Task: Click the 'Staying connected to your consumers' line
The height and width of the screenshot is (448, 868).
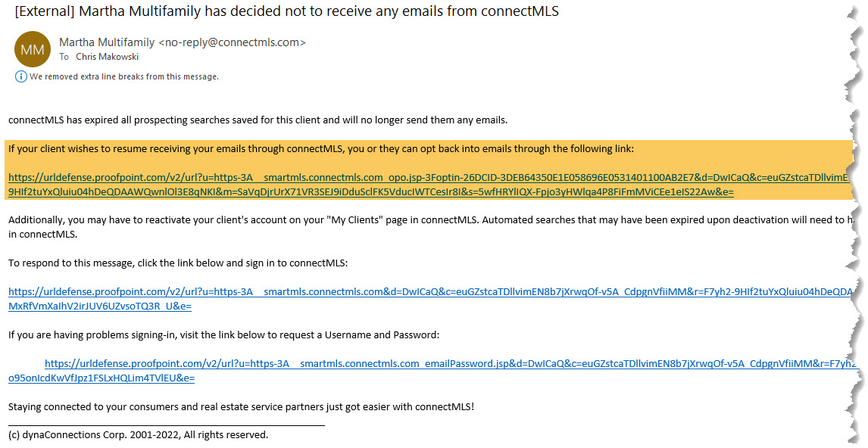Action: point(242,406)
